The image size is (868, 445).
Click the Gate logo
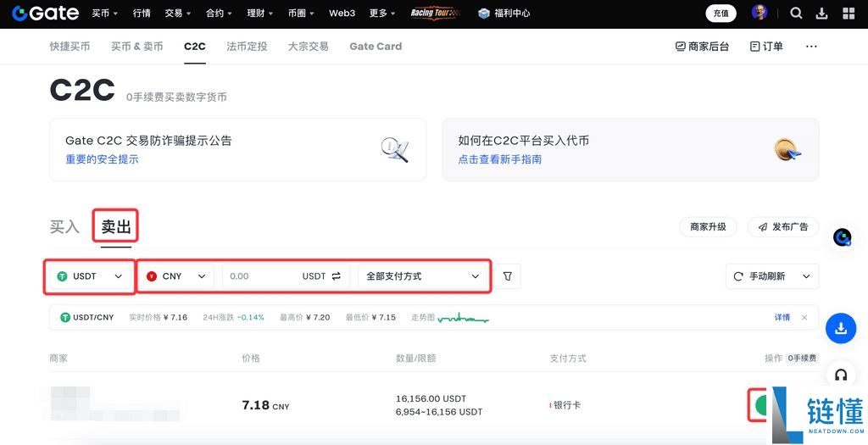(x=46, y=14)
